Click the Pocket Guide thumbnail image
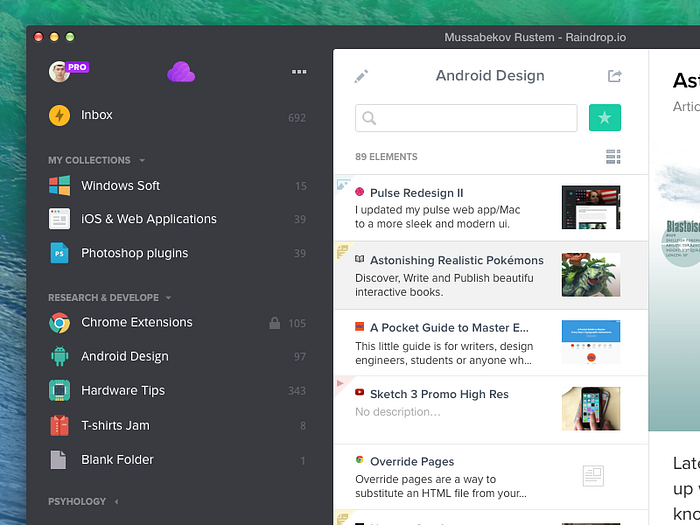This screenshot has height=525, width=700. point(591,342)
